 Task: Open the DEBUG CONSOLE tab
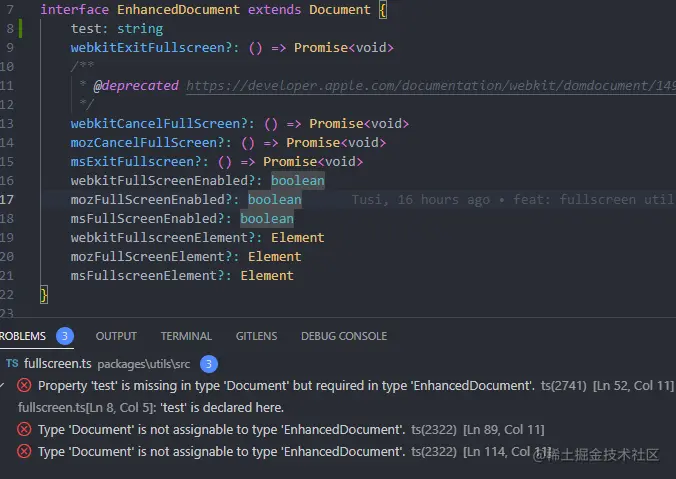pyautogui.click(x=344, y=336)
